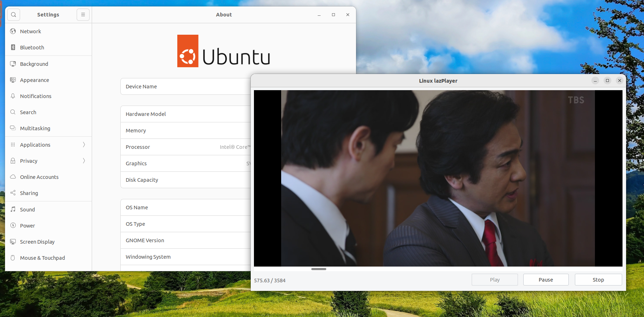
Task: Maximize the Settings About window
Action: click(x=333, y=15)
